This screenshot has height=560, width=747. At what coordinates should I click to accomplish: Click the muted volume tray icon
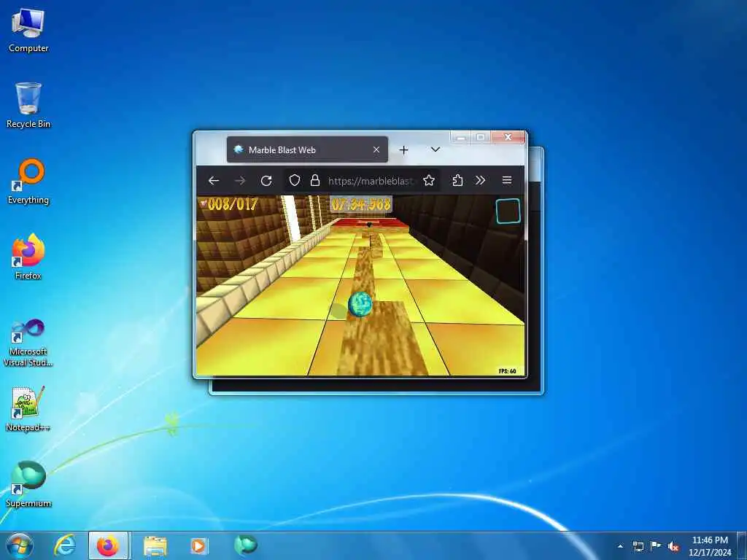click(x=673, y=547)
